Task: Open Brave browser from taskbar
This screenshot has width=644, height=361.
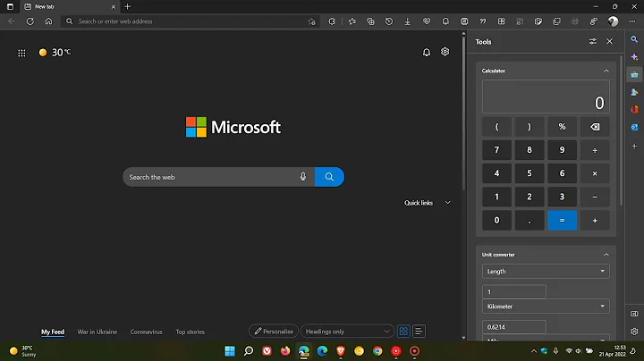Action: click(x=341, y=351)
